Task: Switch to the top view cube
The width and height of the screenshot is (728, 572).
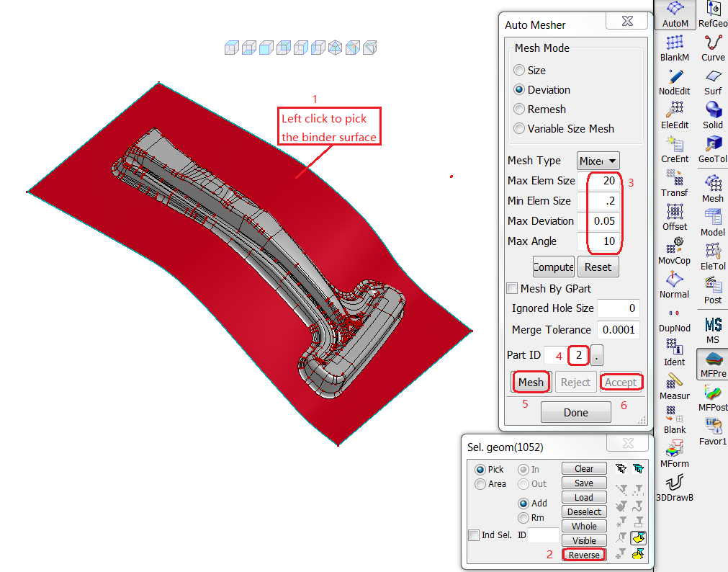Action: point(232,48)
